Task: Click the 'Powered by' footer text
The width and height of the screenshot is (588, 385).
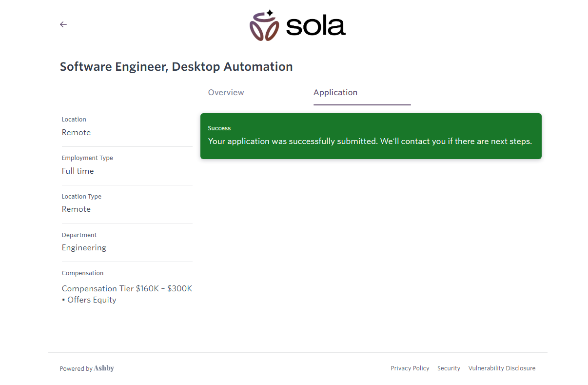Action: coord(76,369)
